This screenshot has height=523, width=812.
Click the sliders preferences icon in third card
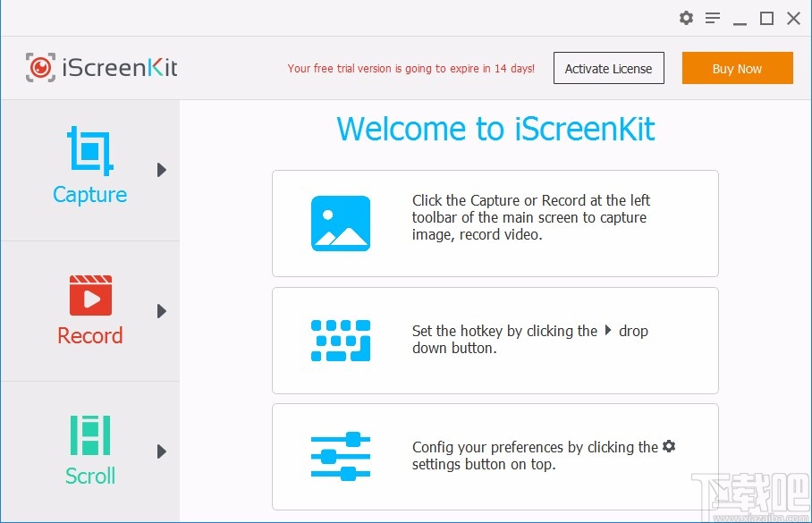(341, 456)
